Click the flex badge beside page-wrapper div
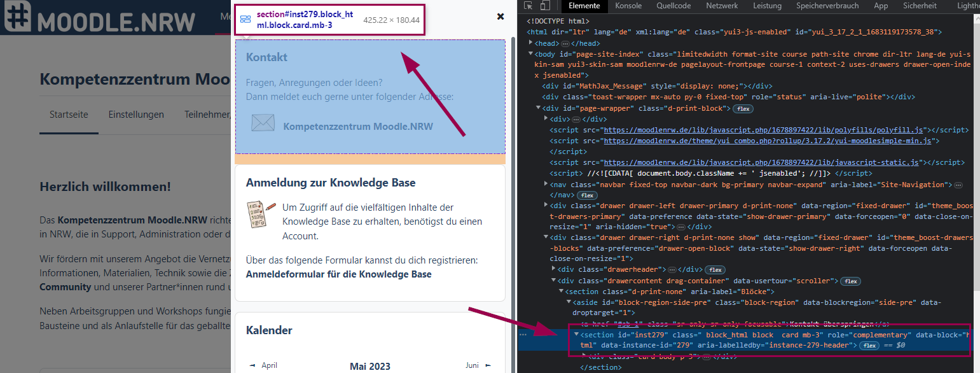Screen dimensions: 980x373 coord(743,109)
